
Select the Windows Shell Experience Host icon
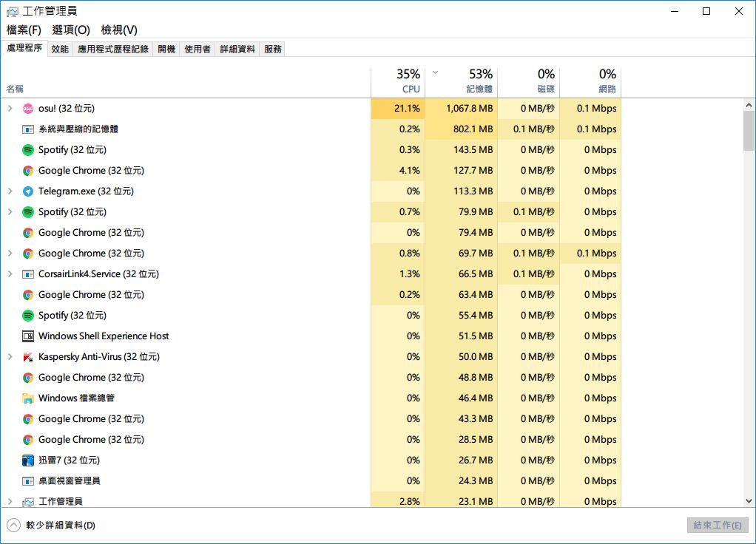[28, 336]
